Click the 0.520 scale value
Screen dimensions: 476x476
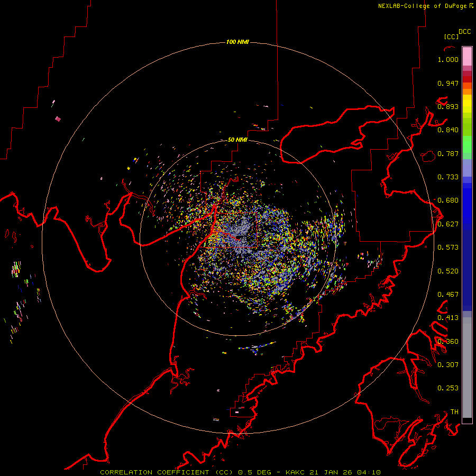[448, 271]
